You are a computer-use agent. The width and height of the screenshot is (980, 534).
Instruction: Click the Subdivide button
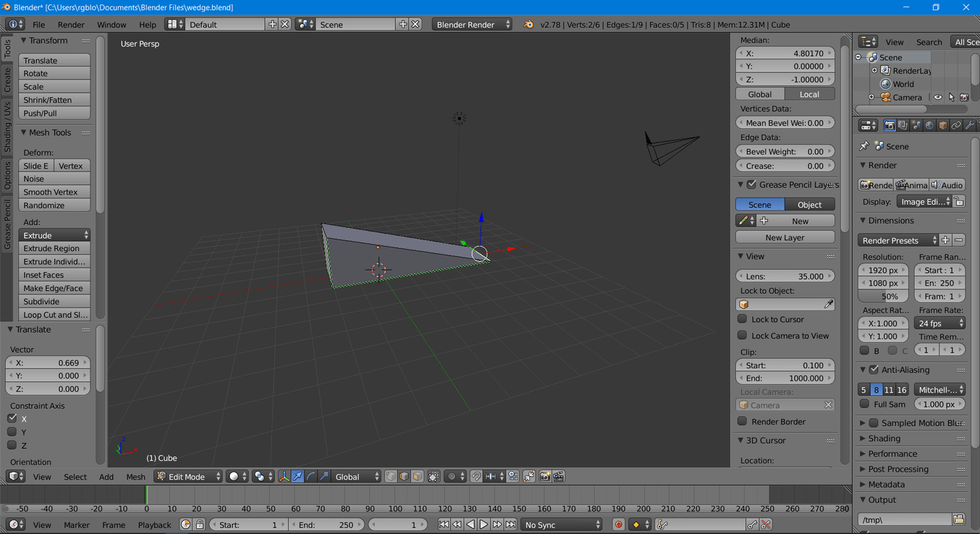[x=54, y=301]
